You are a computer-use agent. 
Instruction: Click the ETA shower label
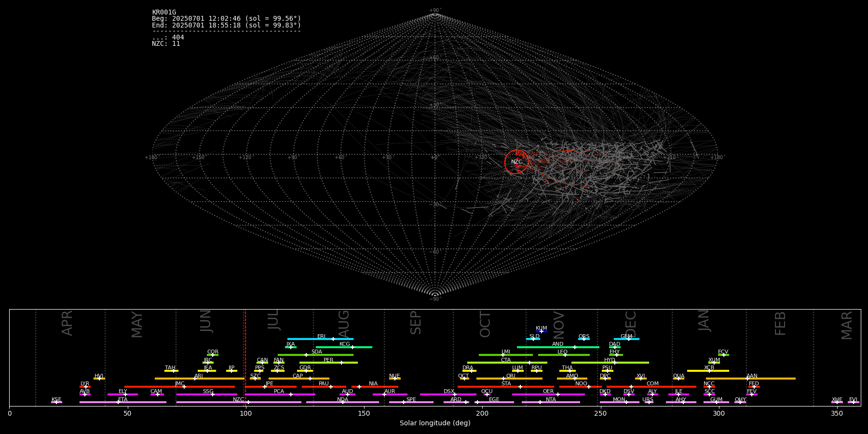[x=123, y=400]
